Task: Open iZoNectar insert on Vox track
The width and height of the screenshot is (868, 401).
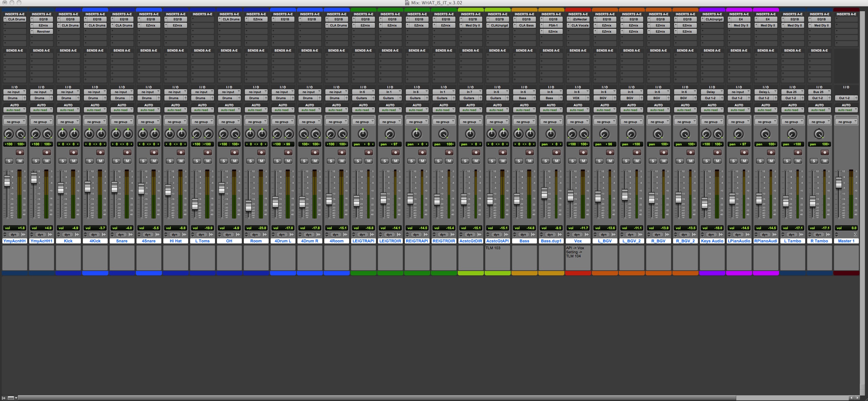Action: [580, 19]
